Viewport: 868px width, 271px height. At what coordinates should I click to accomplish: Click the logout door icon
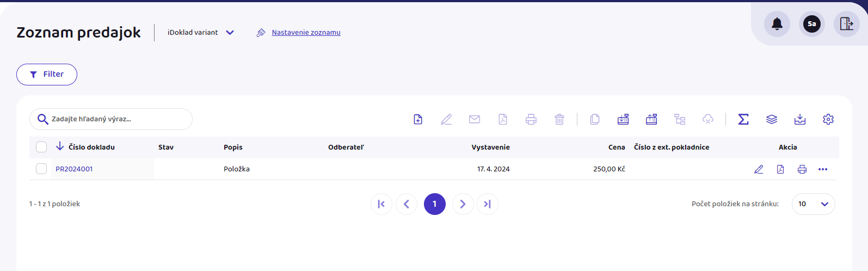(x=846, y=24)
